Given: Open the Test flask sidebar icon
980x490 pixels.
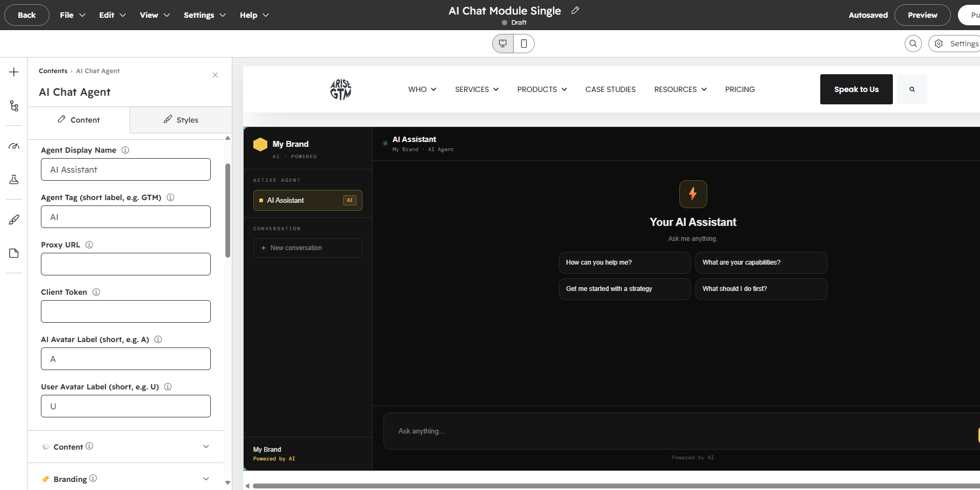Looking at the screenshot, I should (14, 179).
